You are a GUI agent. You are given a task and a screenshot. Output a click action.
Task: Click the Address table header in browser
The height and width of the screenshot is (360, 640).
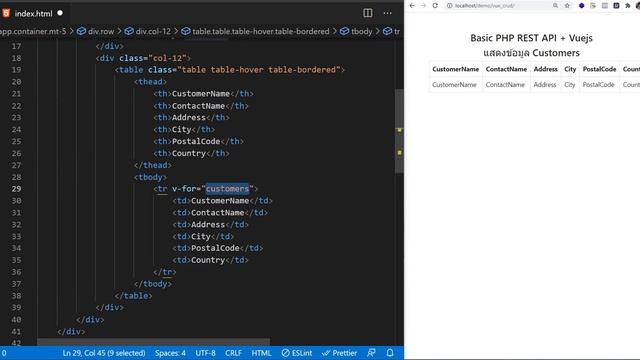point(545,69)
